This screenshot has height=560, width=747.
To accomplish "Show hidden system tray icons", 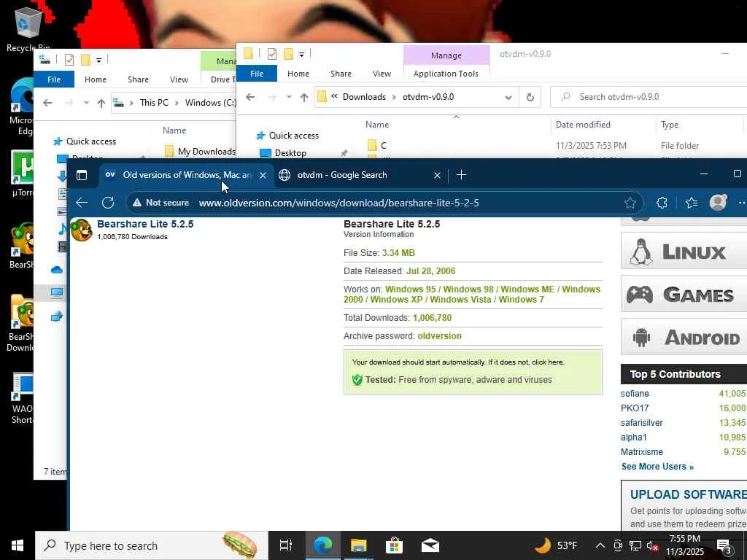I will pyautogui.click(x=600, y=545).
